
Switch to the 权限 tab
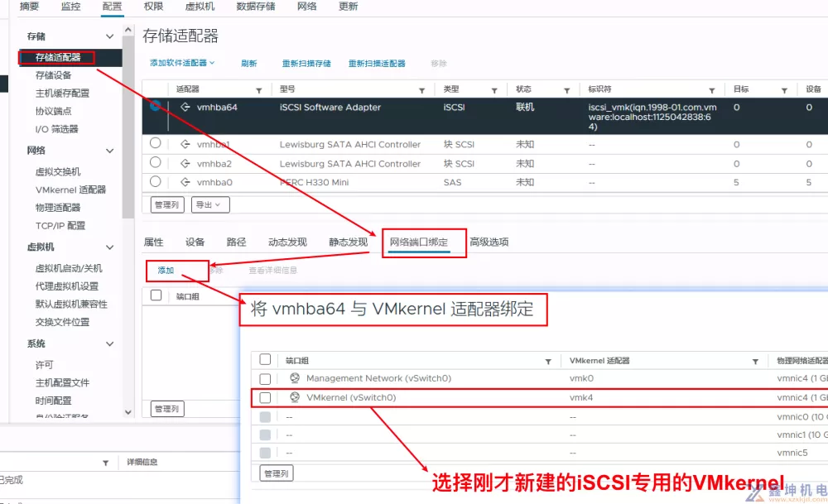(x=153, y=7)
